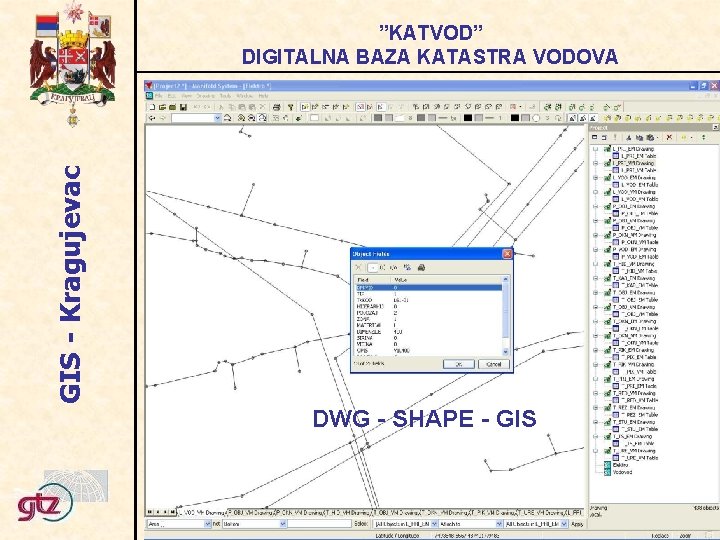This screenshot has width=720, height=540.
Task: Collapse the T_OBJ_EM Drawing tree node
Action: point(596,292)
